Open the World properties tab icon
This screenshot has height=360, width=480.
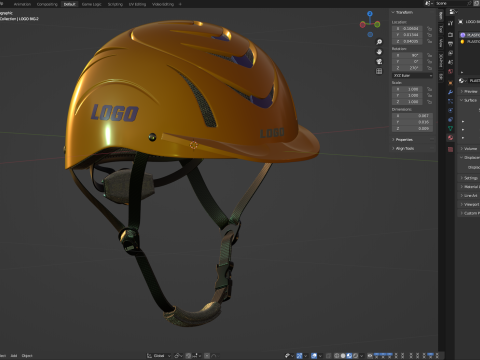[451, 72]
